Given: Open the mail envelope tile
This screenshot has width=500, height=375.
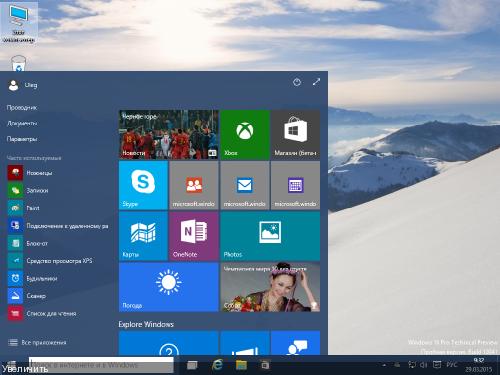Looking at the screenshot, I should (x=245, y=185).
